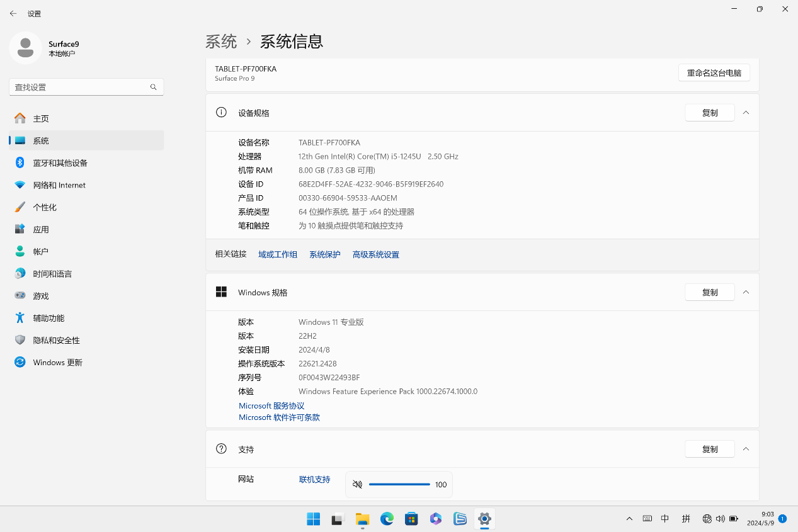Open the touch keyboard tray icon
This screenshot has width=798, height=532.
click(x=647, y=519)
